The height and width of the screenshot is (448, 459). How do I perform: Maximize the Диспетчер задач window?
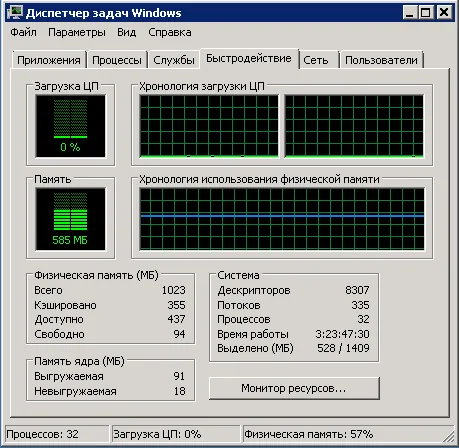click(x=426, y=13)
